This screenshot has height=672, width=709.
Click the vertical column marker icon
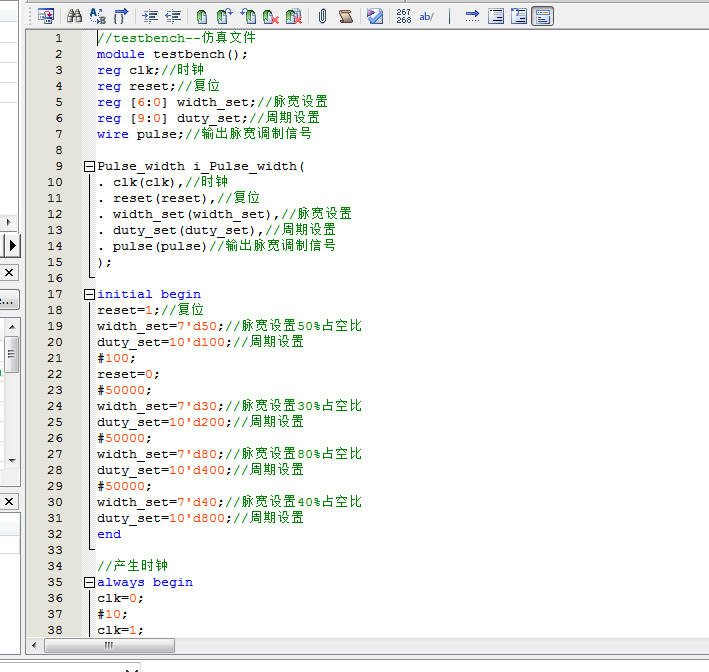pyautogui.click(x=449, y=17)
